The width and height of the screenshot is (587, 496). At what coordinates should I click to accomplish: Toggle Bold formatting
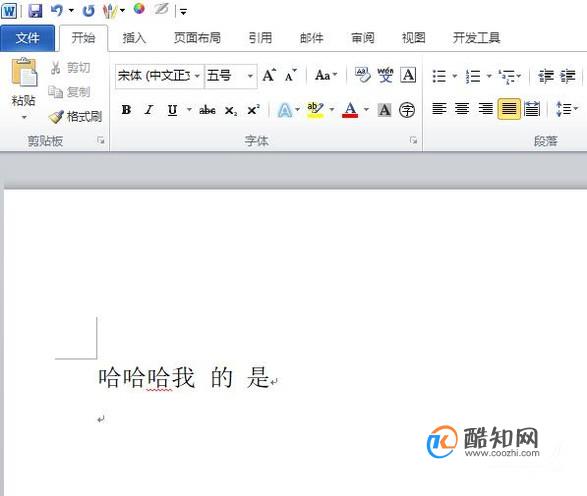tap(126, 110)
